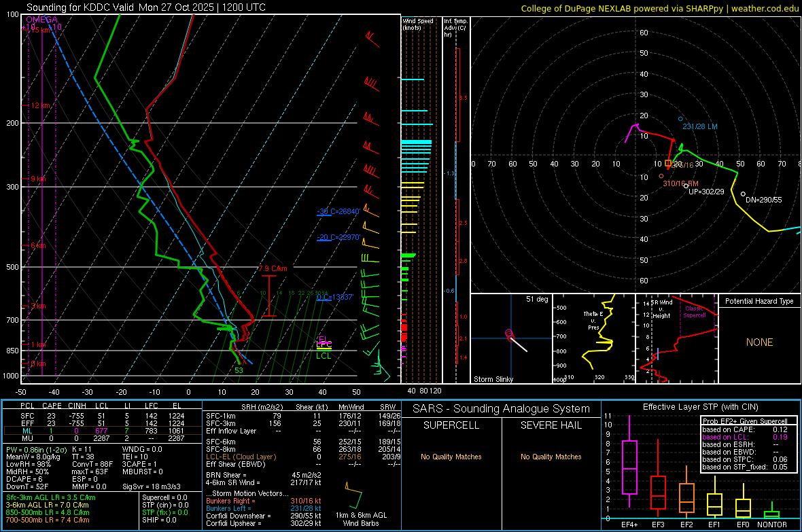This screenshot has width=802, height=532.
Task: Select the 'SigSvr = 18 m3/s3' value
Action: [x=152, y=486]
